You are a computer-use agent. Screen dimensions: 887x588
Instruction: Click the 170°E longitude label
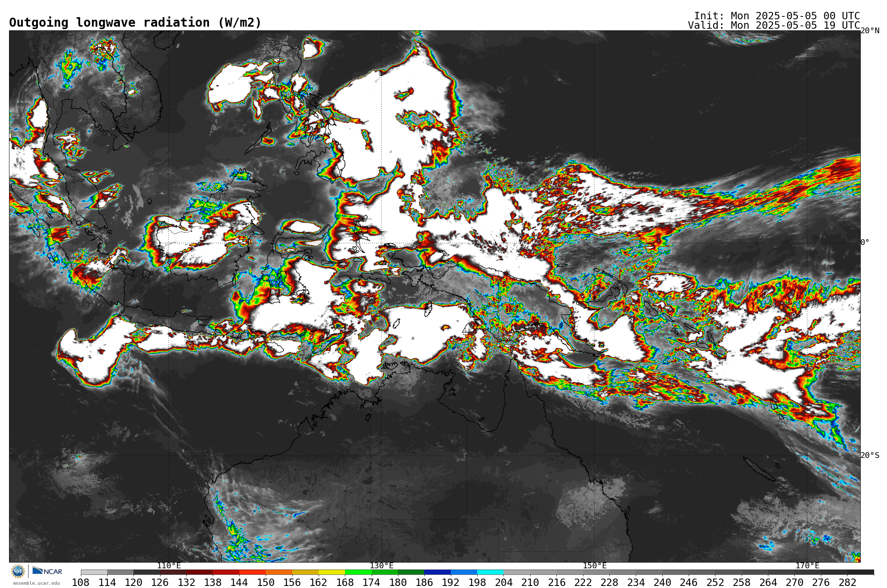coord(807,566)
